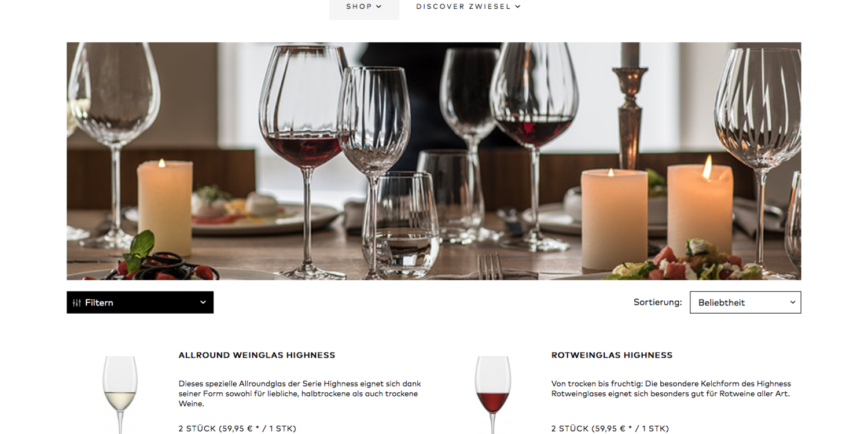Screen dimensions: 868x434
Task: Click the chevron arrow next to SHOP
Action: [379, 7]
